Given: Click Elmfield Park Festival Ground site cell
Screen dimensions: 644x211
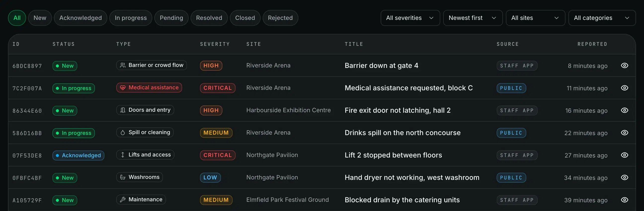Looking at the screenshot, I should point(287,200).
